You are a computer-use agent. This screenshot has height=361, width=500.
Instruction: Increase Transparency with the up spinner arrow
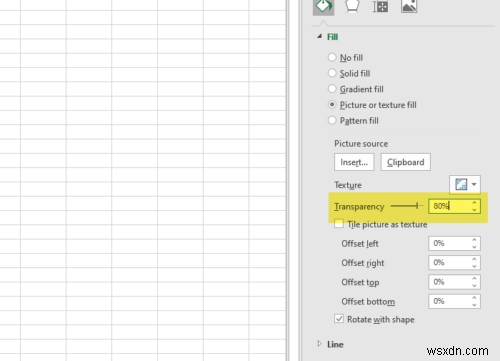(x=474, y=202)
